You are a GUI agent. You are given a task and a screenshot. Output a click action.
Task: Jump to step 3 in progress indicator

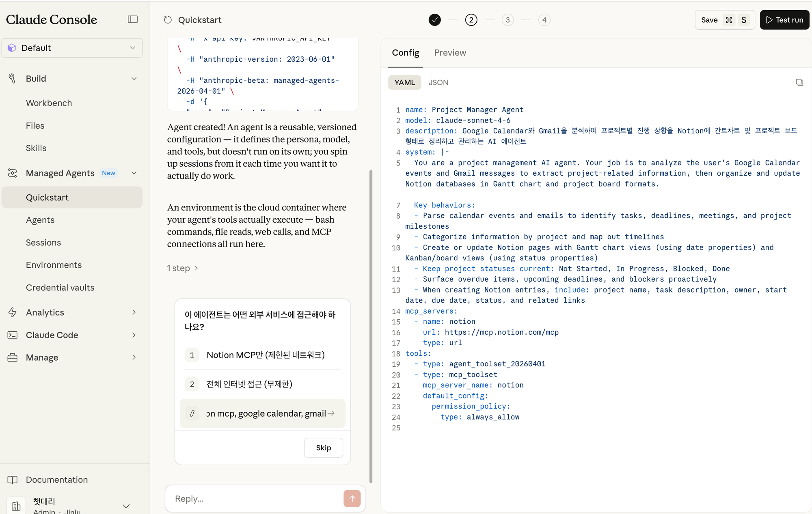[508, 20]
